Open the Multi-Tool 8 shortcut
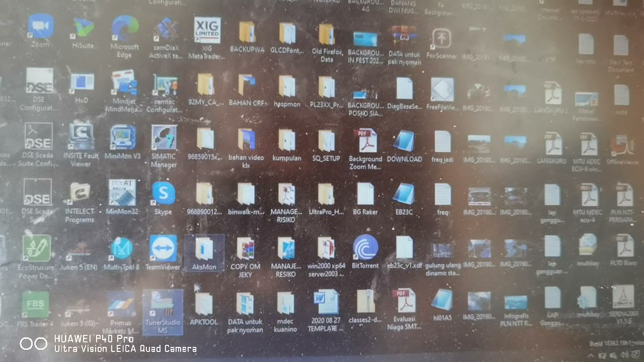The width and height of the screenshot is (644, 362). pyautogui.click(x=121, y=254)
